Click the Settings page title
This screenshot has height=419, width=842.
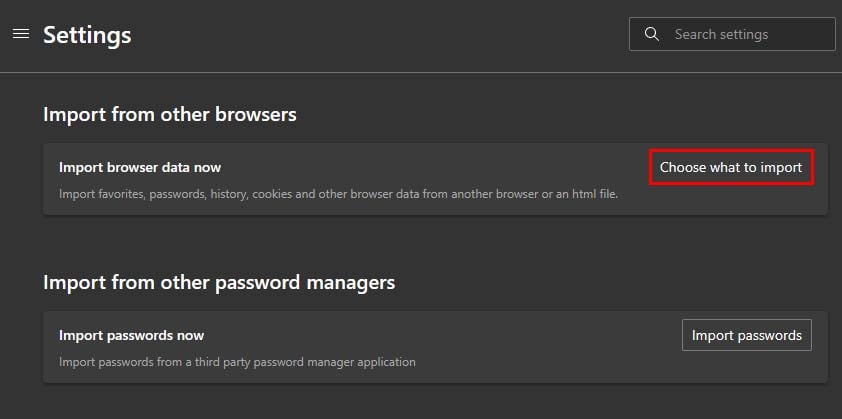coord(87,35)
